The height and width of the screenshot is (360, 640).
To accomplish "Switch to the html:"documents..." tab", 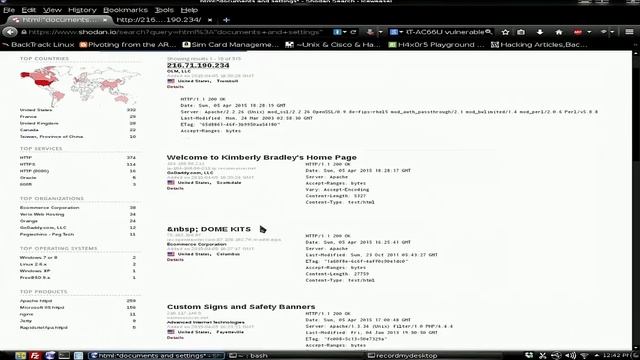I will (x=60, y=20).
